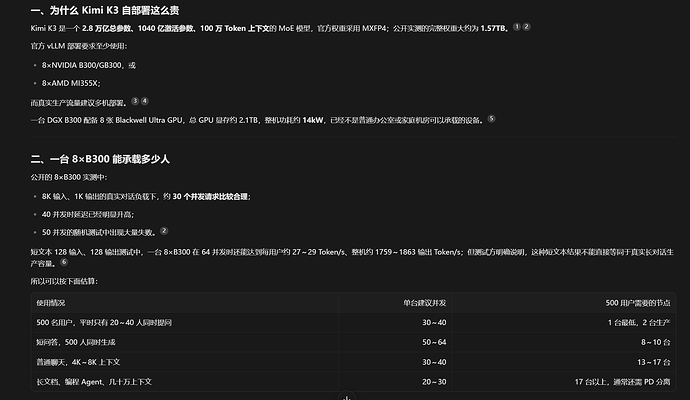690x400 pixels.
Task: Click the line 公开的 8×B300 实测中
Action: tap(69, 177)
